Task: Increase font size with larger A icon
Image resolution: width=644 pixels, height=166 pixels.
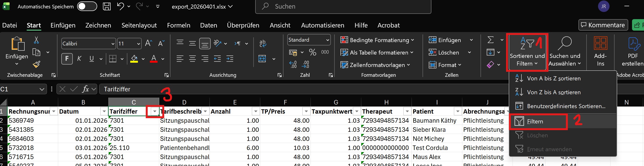Action: [148, 44]
